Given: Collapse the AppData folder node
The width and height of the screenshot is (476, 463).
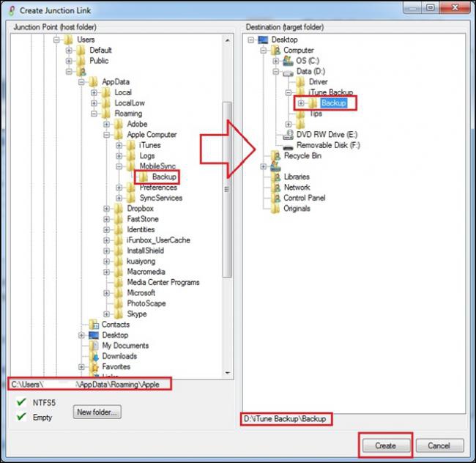Looking at the screenshot, I should (81, 81).
